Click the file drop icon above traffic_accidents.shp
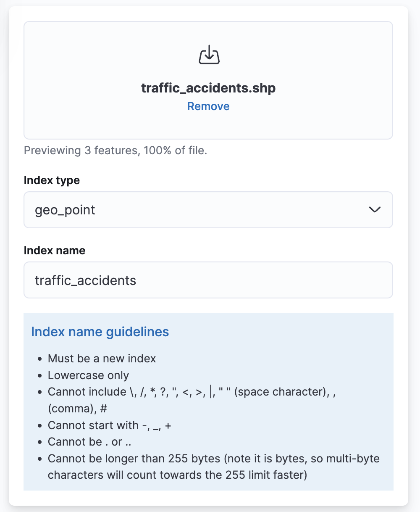This screenshot has height=512, width=420. (208, 54)
